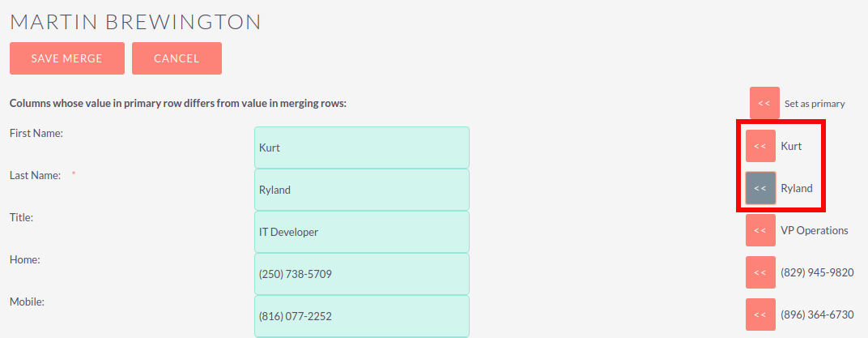This screenshot has width=868, height=338.
Task: Cancel the merge operation
Action: click(177, 58)
